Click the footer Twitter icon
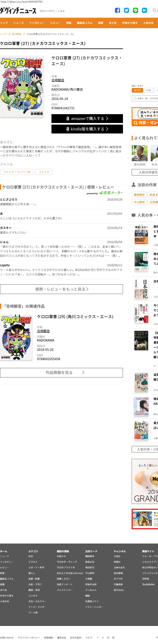The image size is (158, 644). 103,637
